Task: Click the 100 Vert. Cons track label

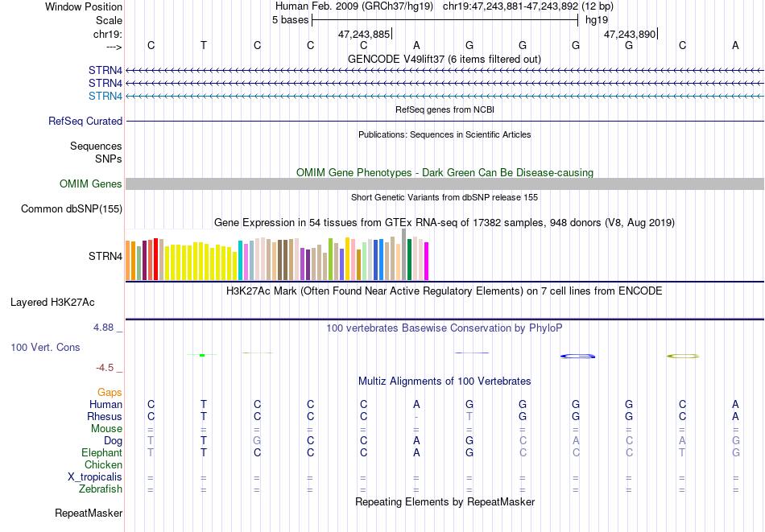Action: 45,347
